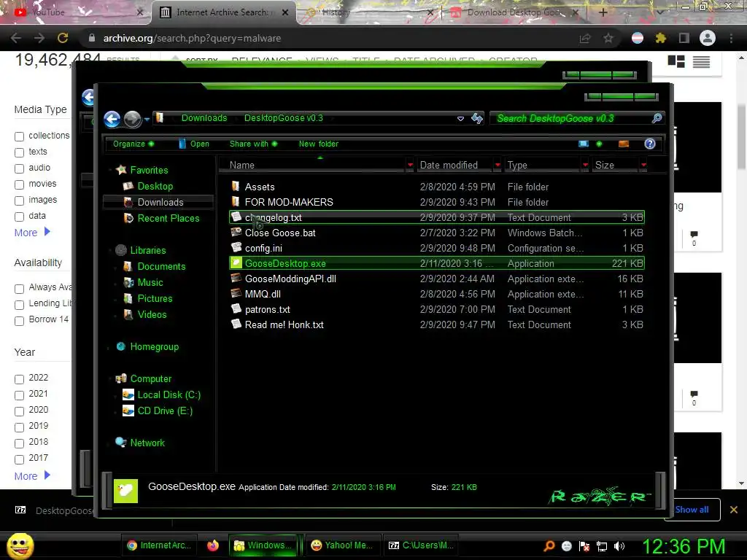747x560 pixels.
Task: Switch archive results to tile view
Action: (676, 61)
